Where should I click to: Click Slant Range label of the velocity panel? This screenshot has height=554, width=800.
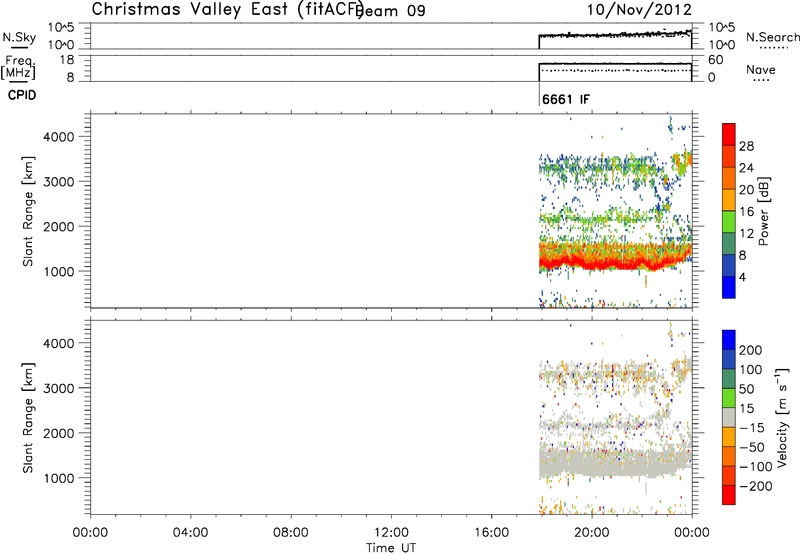click(28, 418)
